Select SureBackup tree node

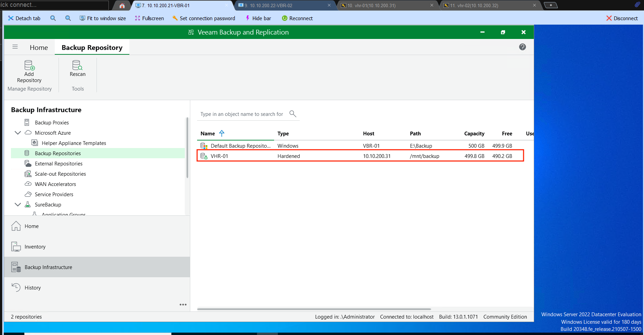48,204
